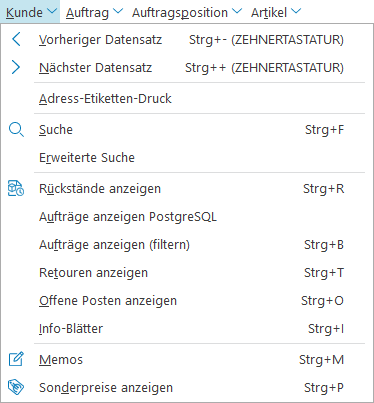Choose Nächster Datensatz text entry
The image size is (374, 403).
[95, 68]
